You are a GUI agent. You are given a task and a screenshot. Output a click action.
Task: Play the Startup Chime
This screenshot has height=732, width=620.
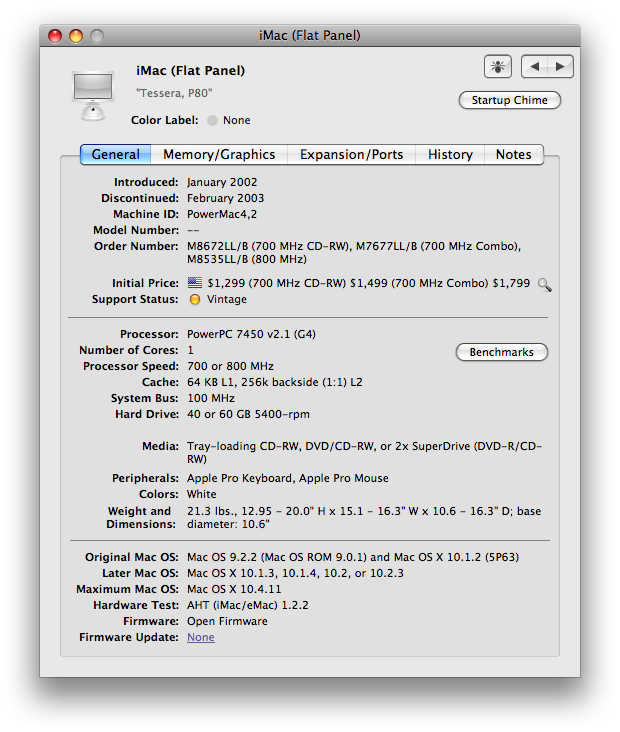(509, 100)
